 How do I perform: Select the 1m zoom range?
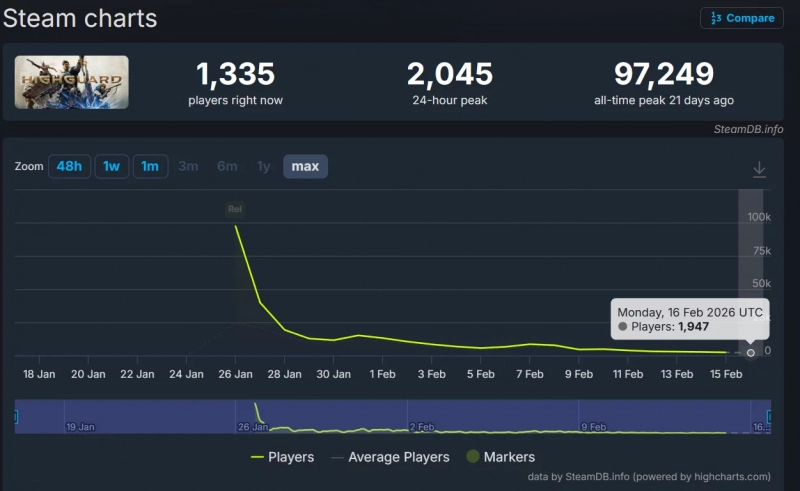click(150, 166)
